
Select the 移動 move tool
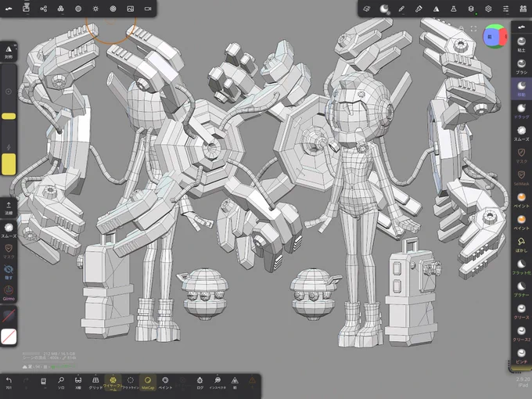(522, 88)
